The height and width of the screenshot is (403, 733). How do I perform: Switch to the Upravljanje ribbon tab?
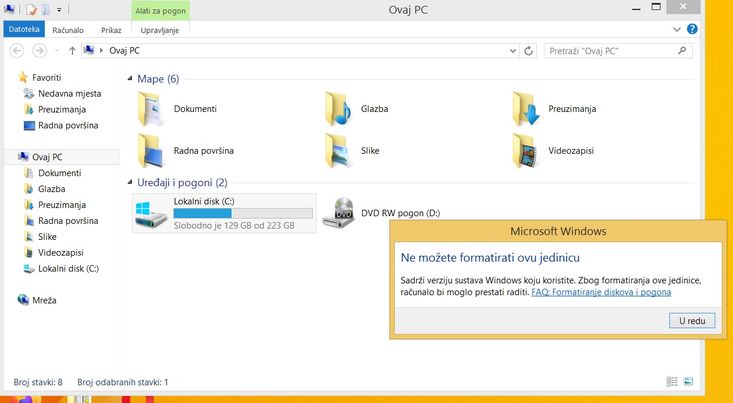pos(160,30)
